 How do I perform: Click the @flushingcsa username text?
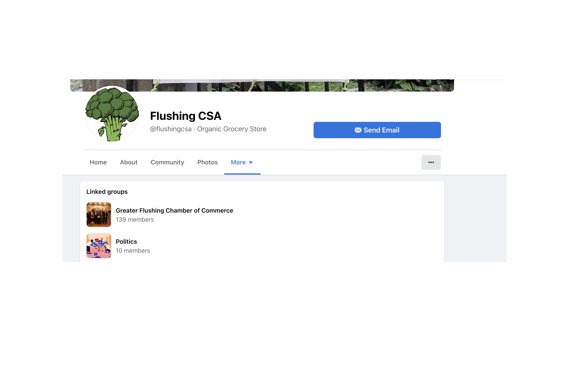tap(171, 129)
